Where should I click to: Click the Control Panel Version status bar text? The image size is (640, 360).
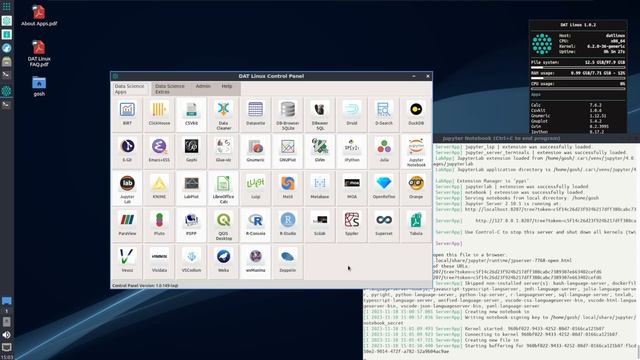click(145, 286)
